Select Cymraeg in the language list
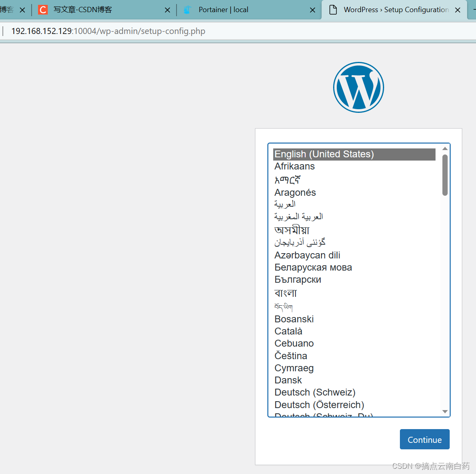 click(354, 368)
